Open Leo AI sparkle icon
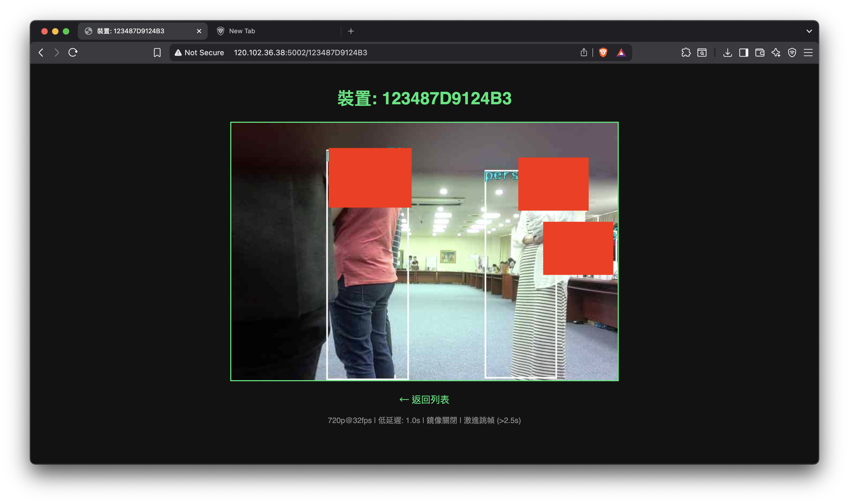This screenshot has width=849, height=504. pos(776,53)
